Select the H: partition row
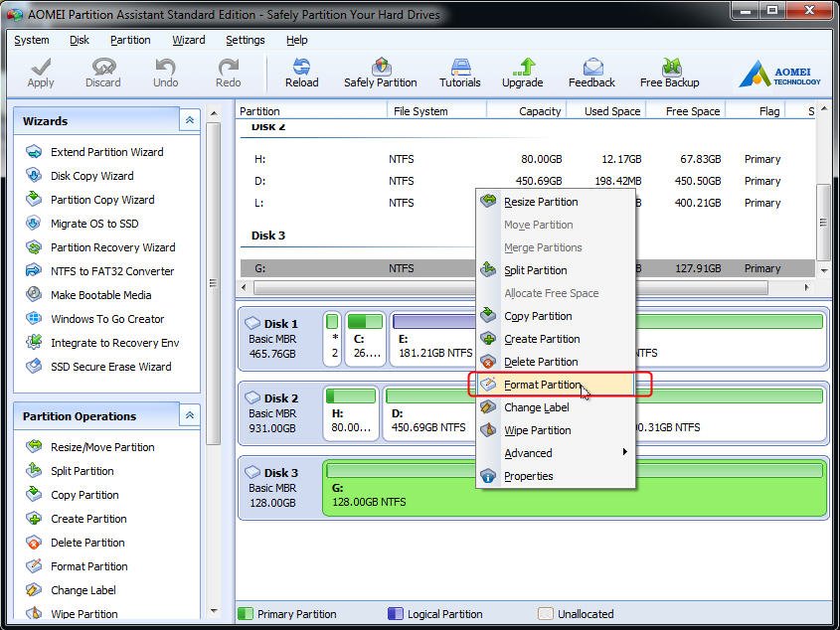Screen dimensions: 840x630 [528, 159]
